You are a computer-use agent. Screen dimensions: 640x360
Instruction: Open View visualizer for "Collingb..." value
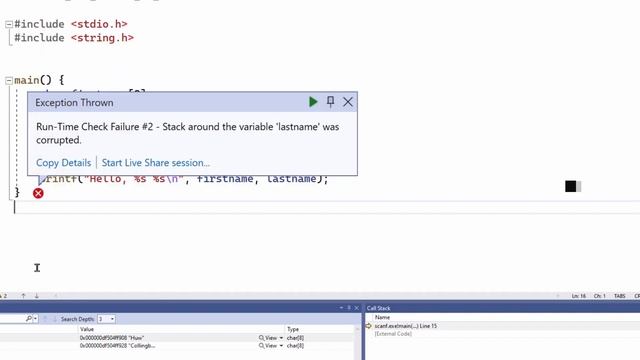click(x=268, y=346)
